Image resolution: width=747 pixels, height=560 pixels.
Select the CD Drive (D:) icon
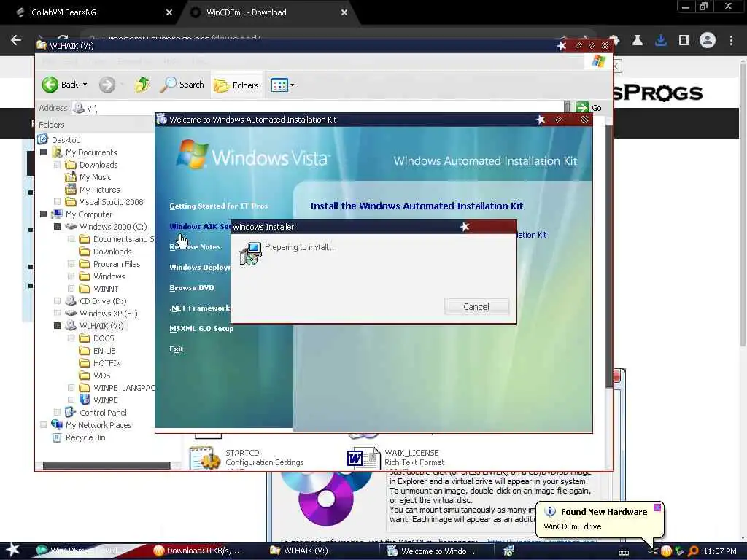click(x=71, y=301)
